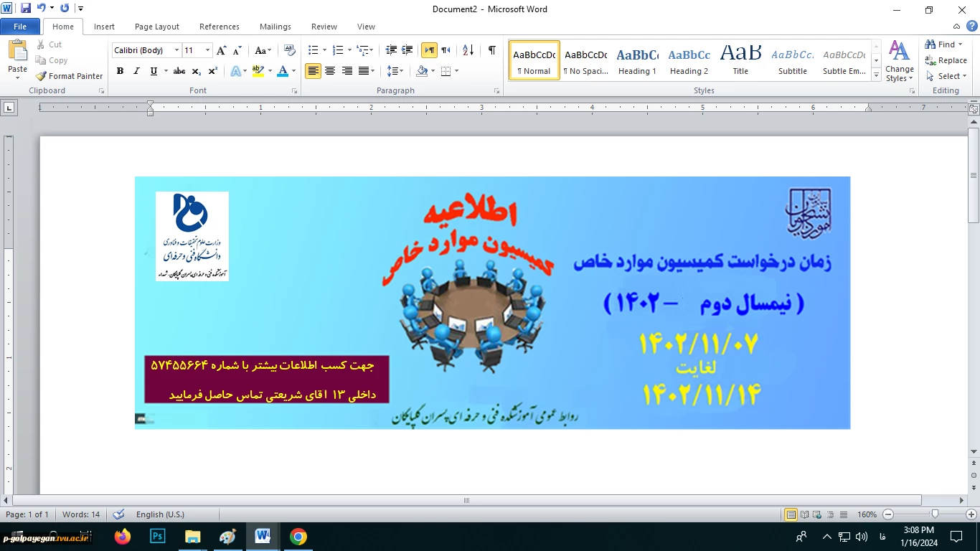
Task: Align text to the right
Action: [x=347, y=71]
